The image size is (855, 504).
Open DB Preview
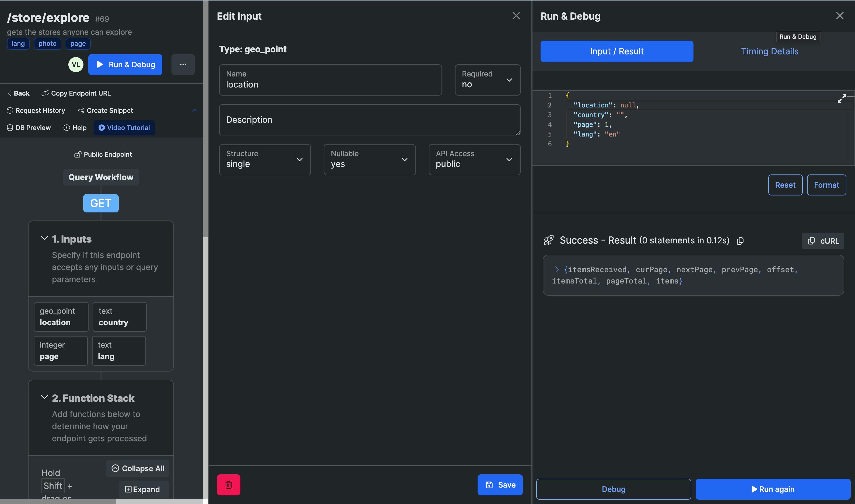[x=29, y=128]
